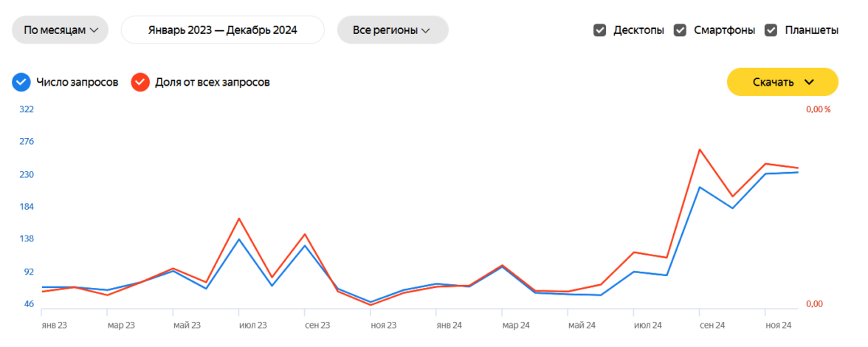
Task: Expand the Все регионы region selector
Action: tap(392, 30)
